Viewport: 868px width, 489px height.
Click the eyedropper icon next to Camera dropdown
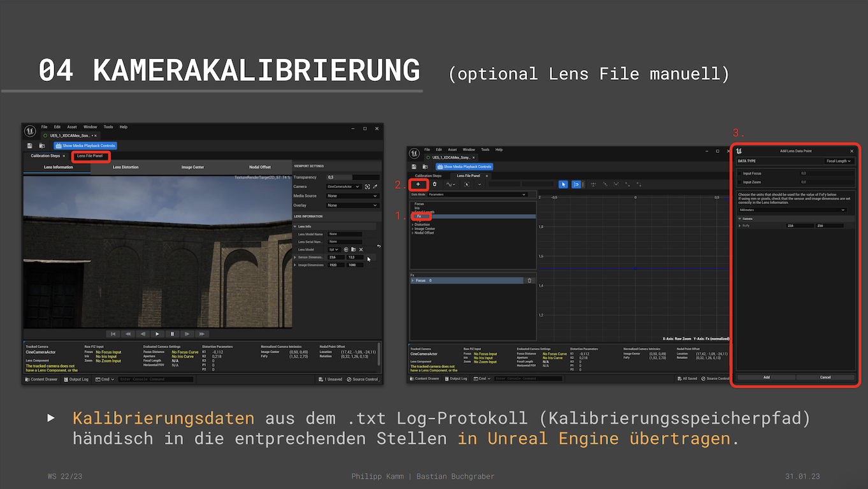click(375, 187)
